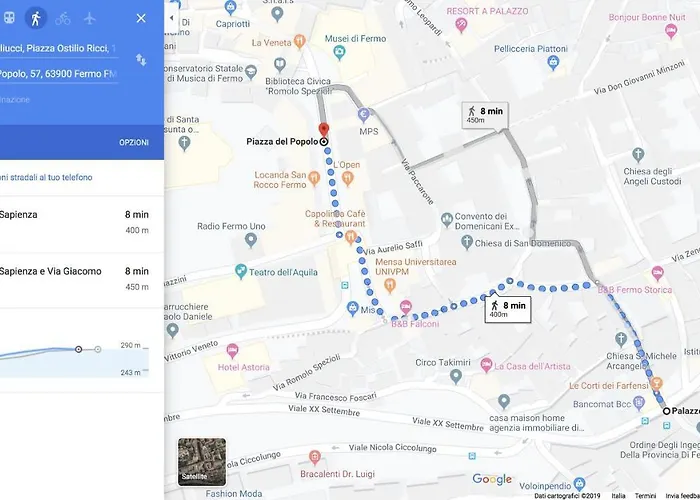The height and width of the screenshot is (500, 700).
Task: Collapse the side panel arrow
Action: click(171, 18)
